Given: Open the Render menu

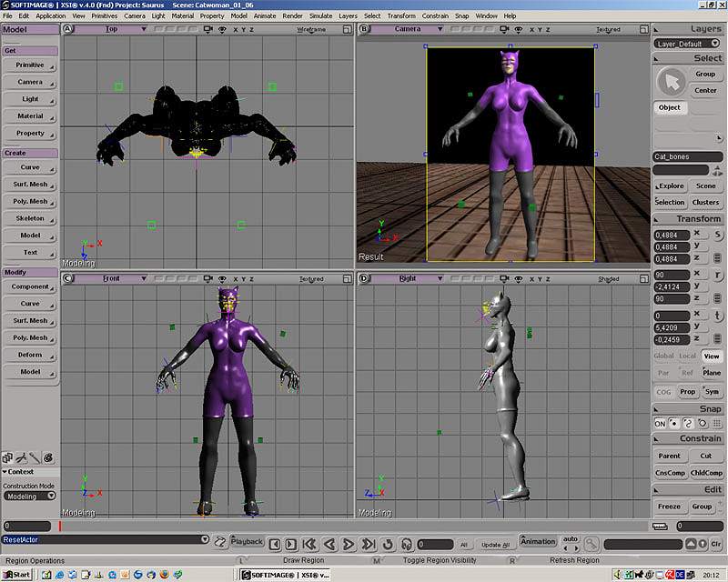Looking at the screenshot, I should (x=292, y=15).
